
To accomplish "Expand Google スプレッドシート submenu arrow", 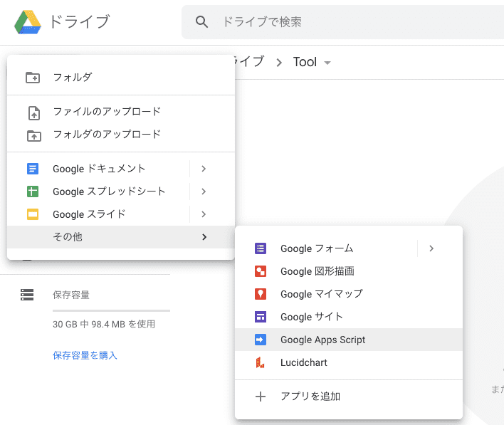I will (x=204, y=191).
